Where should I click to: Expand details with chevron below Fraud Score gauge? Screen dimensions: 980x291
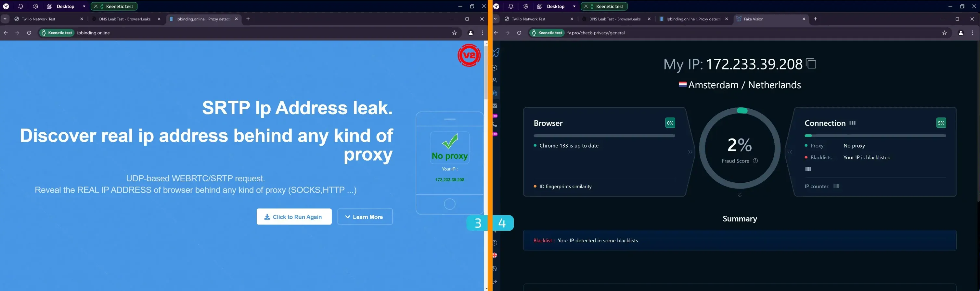coord(740,195)
